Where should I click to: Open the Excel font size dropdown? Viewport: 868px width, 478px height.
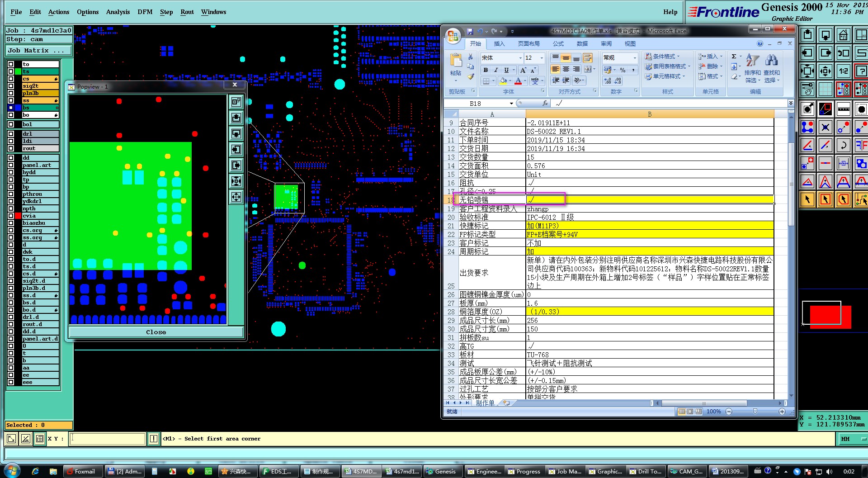542,58
